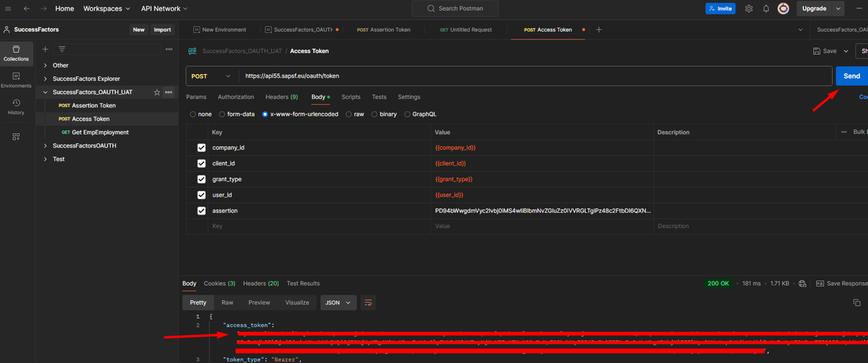Screen dimensions: 868x363
Task: Open the JSON format dropdown
Action: [x=338, y=303]
